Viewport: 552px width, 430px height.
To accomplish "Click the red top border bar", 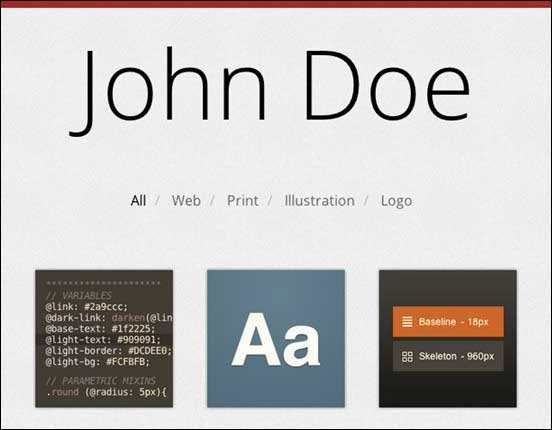I will 276,4.
